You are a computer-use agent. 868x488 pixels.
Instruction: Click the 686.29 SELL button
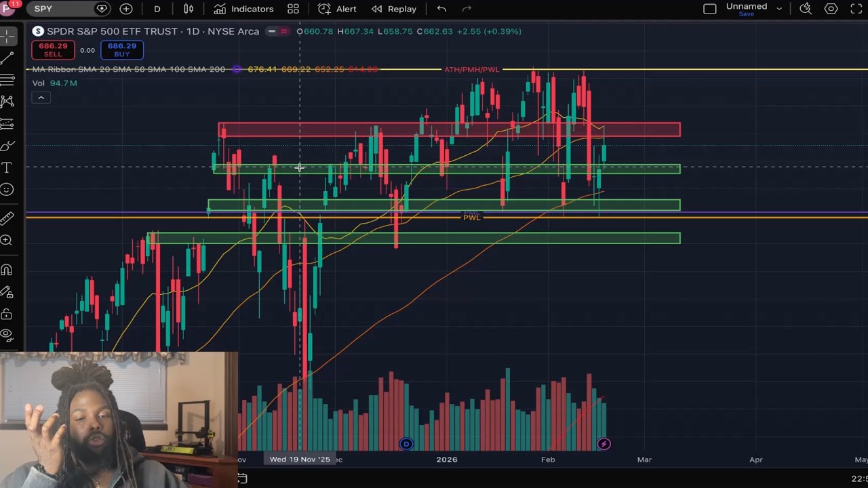click(53, 49)
